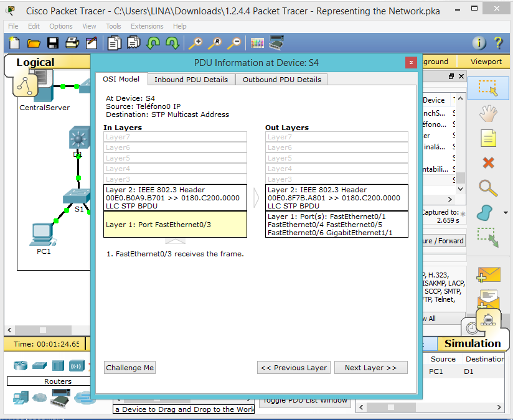Open file with the folder icon

[34, 43]
